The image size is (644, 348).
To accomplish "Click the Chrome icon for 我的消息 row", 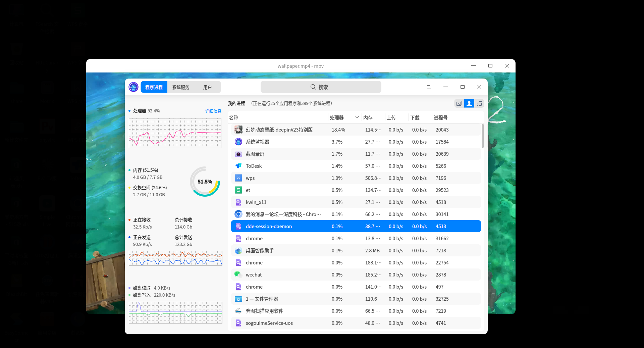I will coord(238,214).
